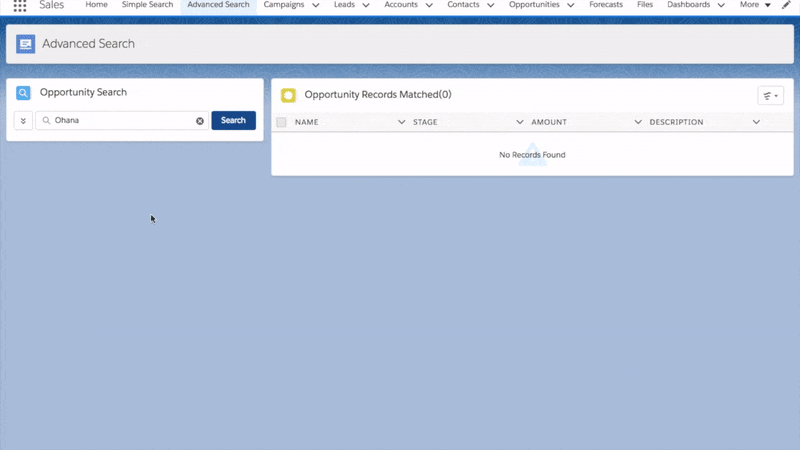Select the Advanced Search tab

coord(218,5)
